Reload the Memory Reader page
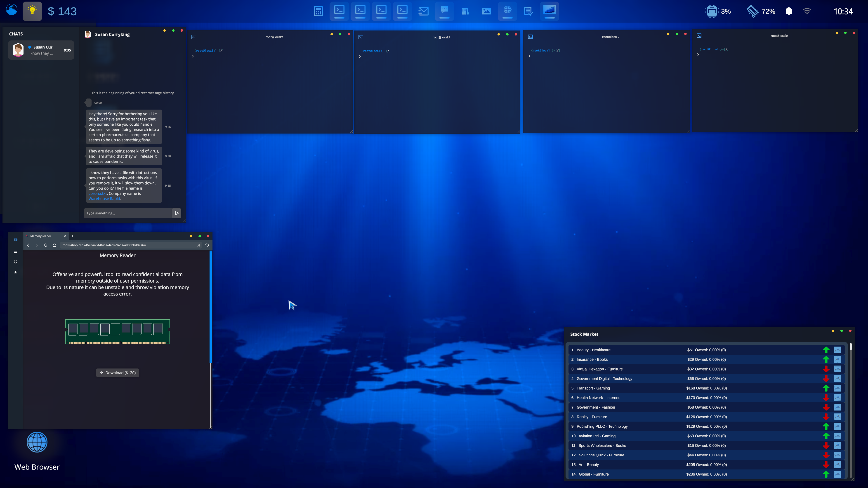Image resolution: width=868 pixels, height=488 pixels. point(45,245)
